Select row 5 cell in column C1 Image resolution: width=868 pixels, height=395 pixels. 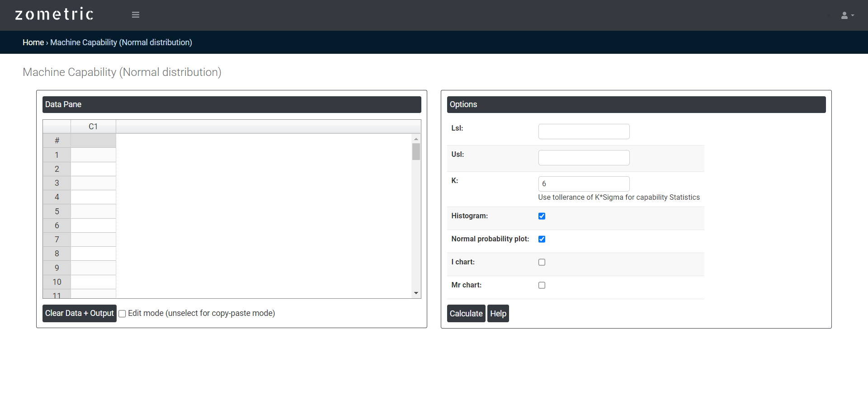[x=93, y=212]
